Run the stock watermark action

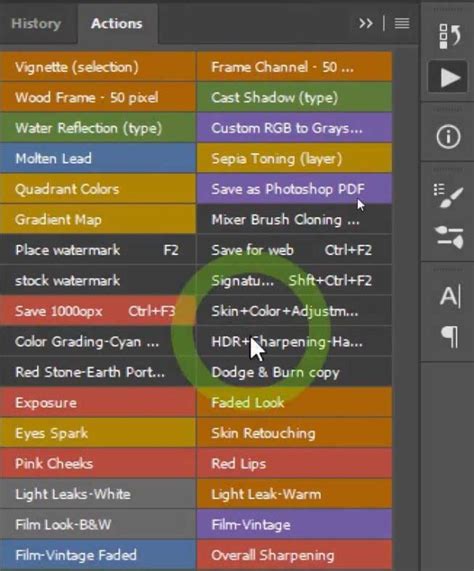tap(98, 280)
